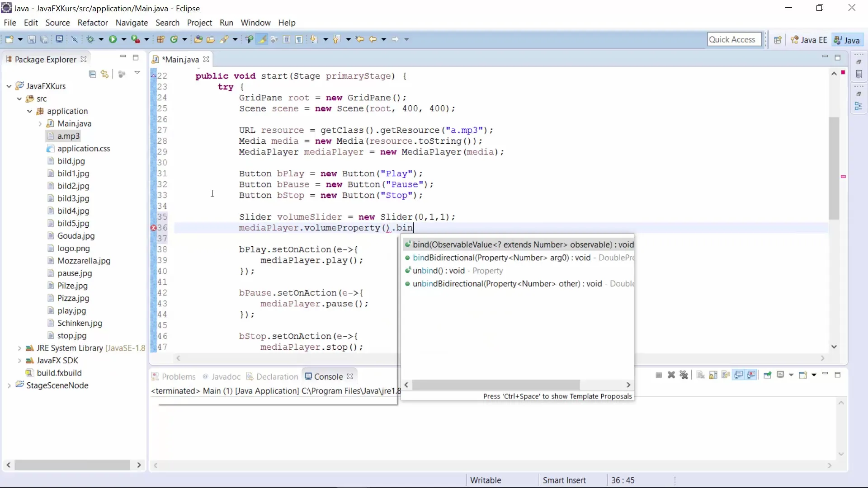Open the Debug configurations dropdown arrow
The image size is (868, 488).
(x=101, y=39)
